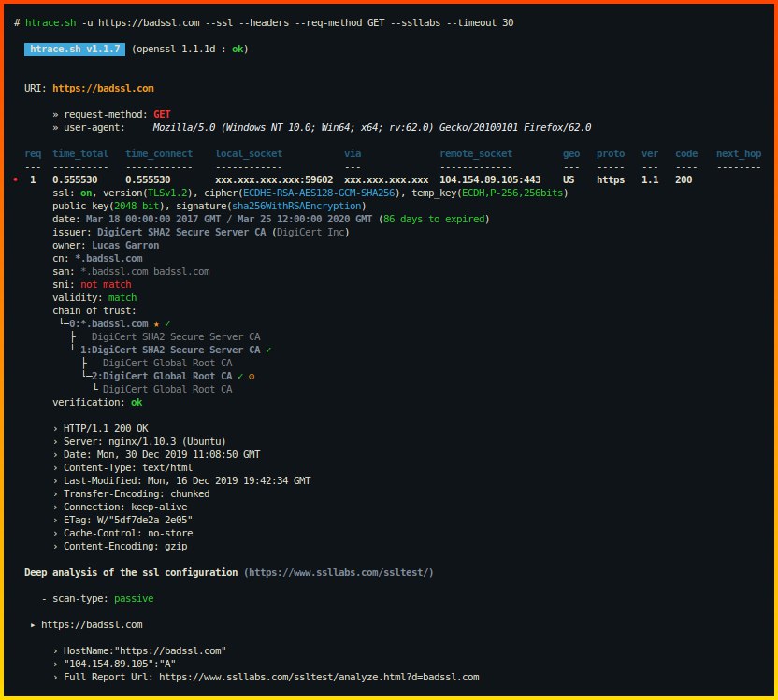This screenshot has height=700, width=778.
Task: Select cipher ECDHE-RSA-AES128-GCM-SHA256
Action: pyautogui.click(x=319, y=193)
